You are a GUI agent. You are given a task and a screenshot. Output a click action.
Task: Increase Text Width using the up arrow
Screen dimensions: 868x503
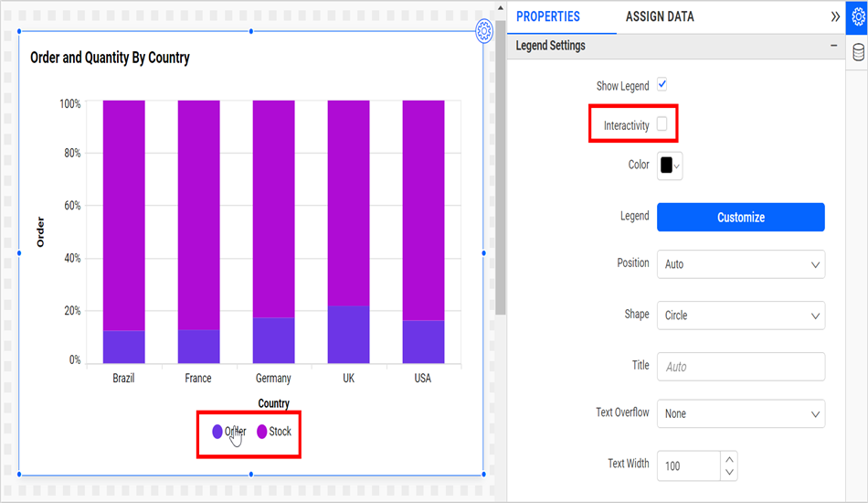coord(728,459)
